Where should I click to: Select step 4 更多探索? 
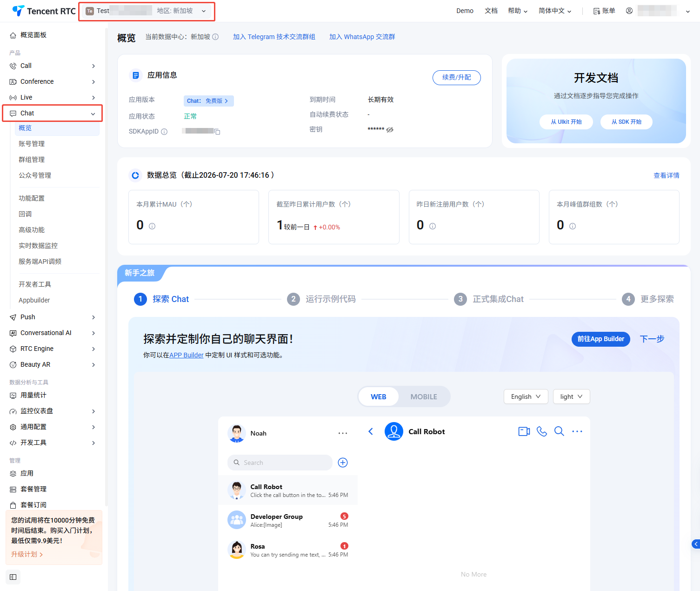click(x=648, y=299)
